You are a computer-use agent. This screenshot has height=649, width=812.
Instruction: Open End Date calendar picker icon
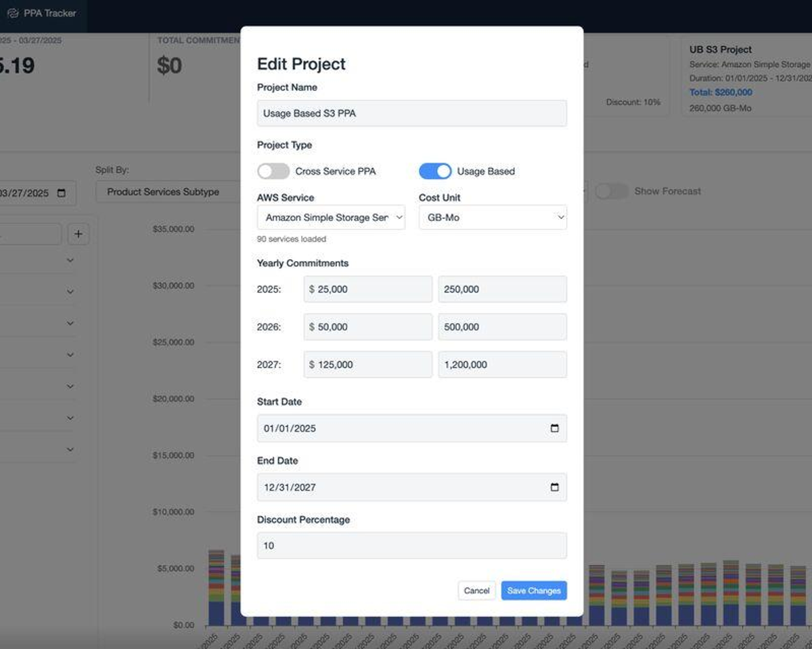[x=555, y=487]
